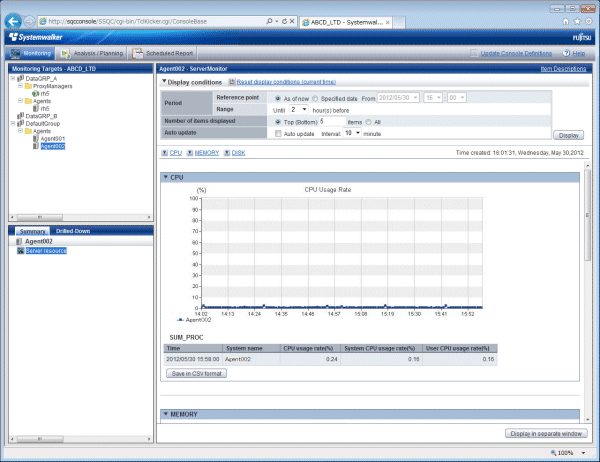
Task: Open the From hour dropdown
Action: (434, 98)
